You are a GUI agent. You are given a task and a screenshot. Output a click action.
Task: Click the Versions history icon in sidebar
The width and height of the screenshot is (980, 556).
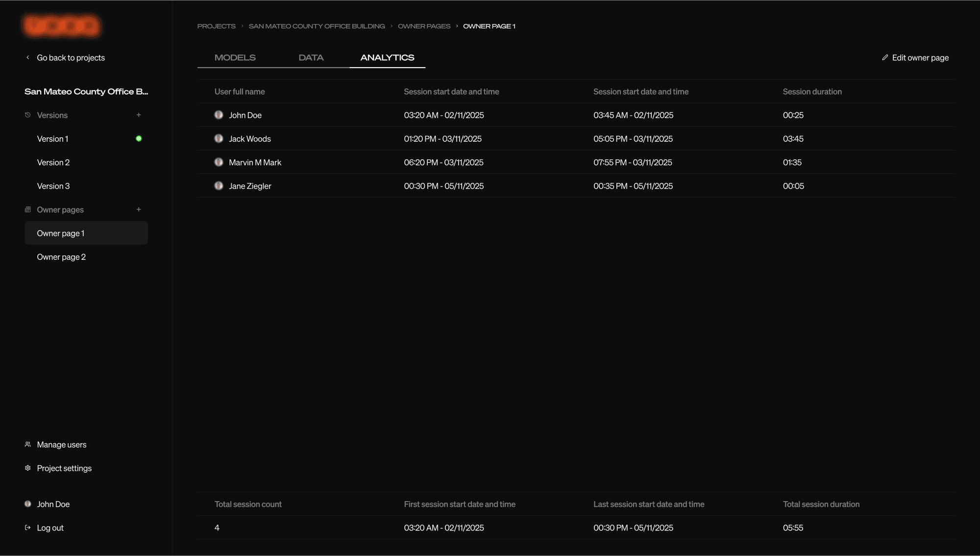[27, 115]
